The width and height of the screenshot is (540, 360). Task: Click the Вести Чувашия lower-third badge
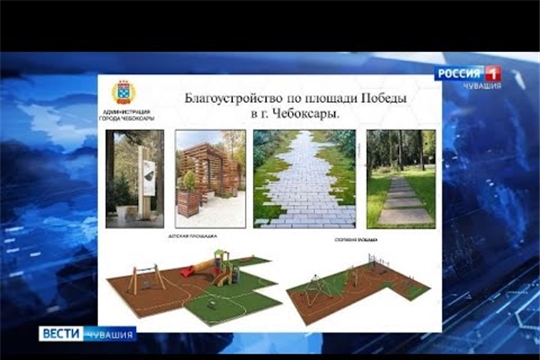pos(87,334)
